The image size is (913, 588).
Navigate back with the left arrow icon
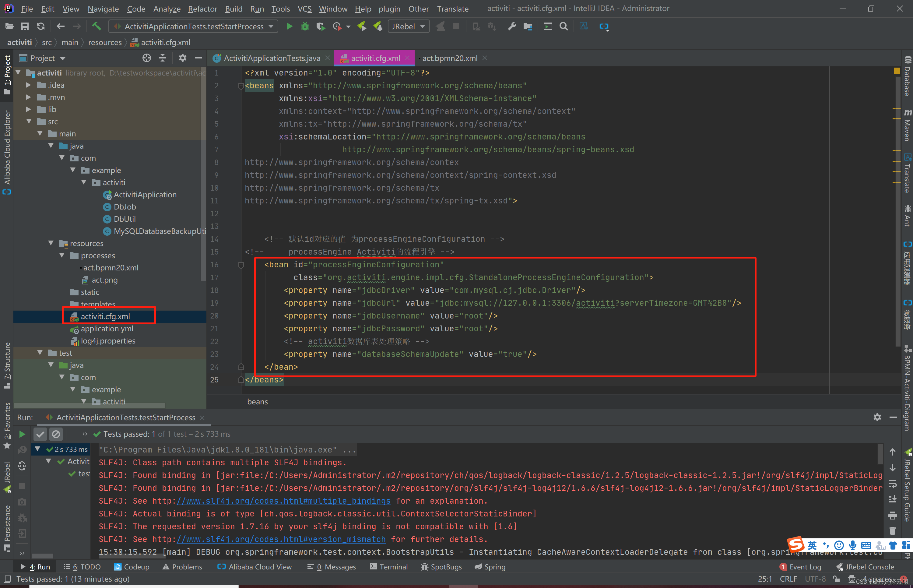(60, 26)
